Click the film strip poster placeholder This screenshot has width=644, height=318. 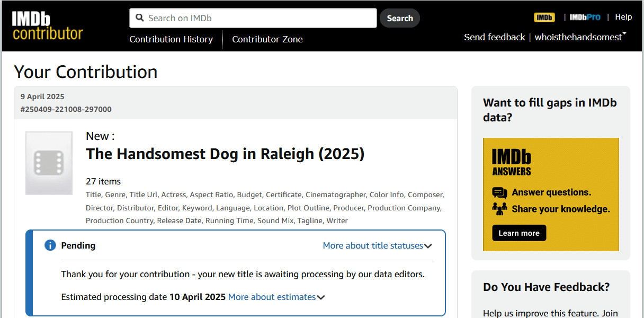click(49, 163)
